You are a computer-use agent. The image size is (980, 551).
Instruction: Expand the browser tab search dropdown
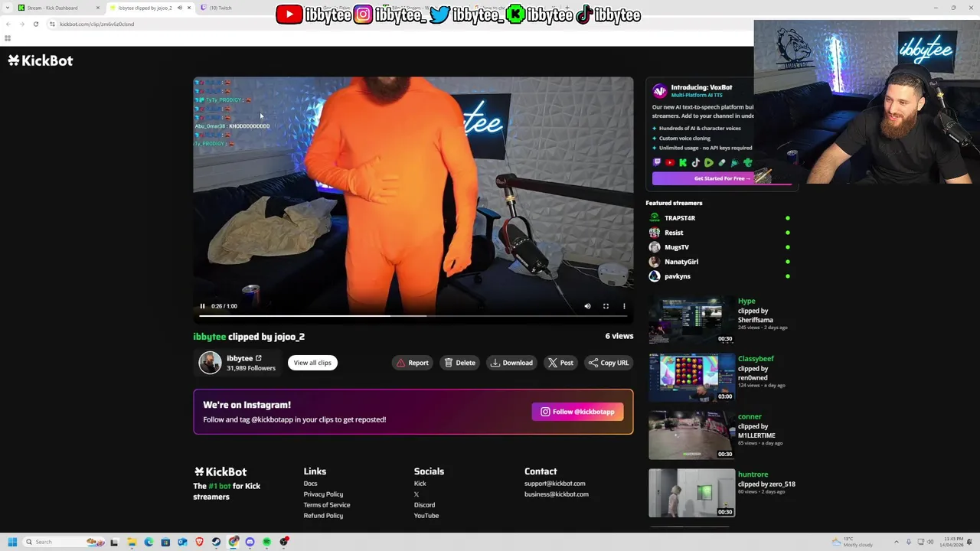(x=8, y=8)
